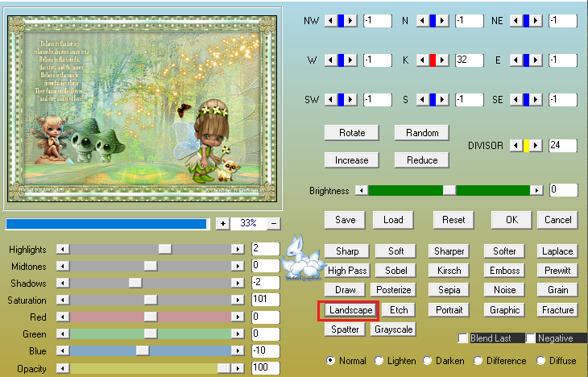This screenshot has height=377, width=588.
Task: Click the Green slider right arrow
Action: (x=238, y=333)
